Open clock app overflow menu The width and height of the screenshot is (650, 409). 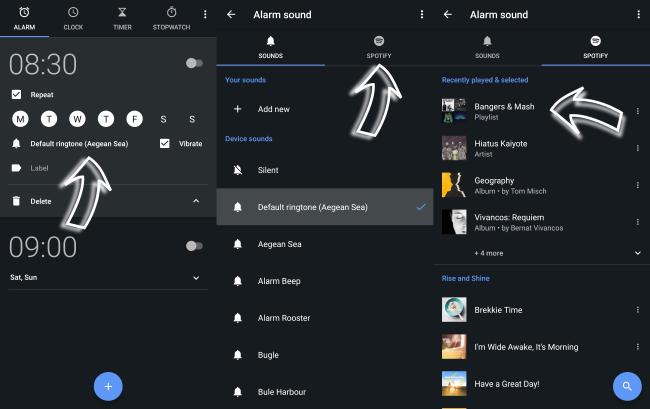coord(205,15)
